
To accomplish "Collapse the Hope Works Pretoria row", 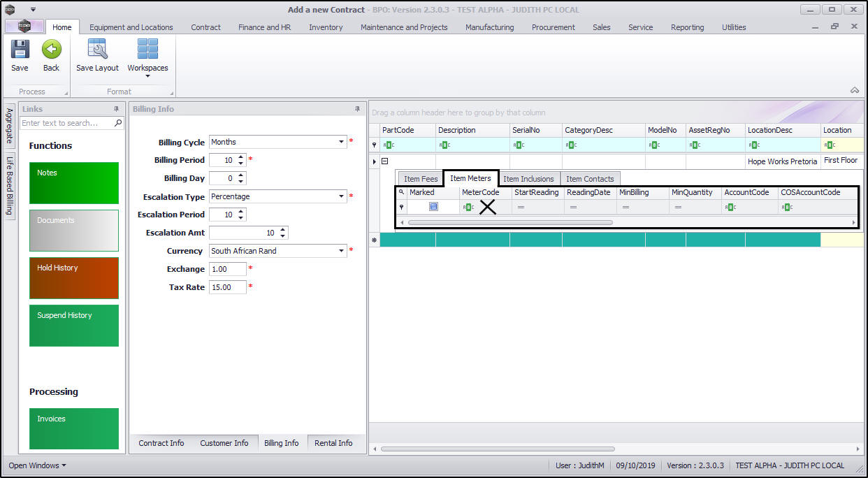I will [384, 161].
